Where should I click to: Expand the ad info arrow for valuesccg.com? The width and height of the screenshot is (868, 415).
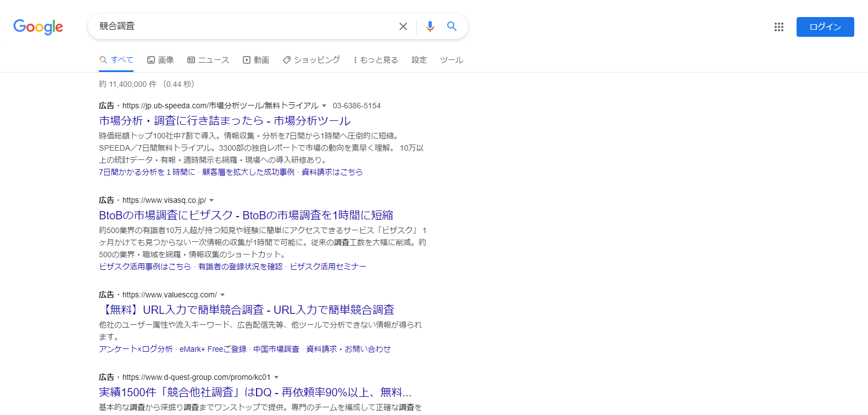[x=222, y=295]
